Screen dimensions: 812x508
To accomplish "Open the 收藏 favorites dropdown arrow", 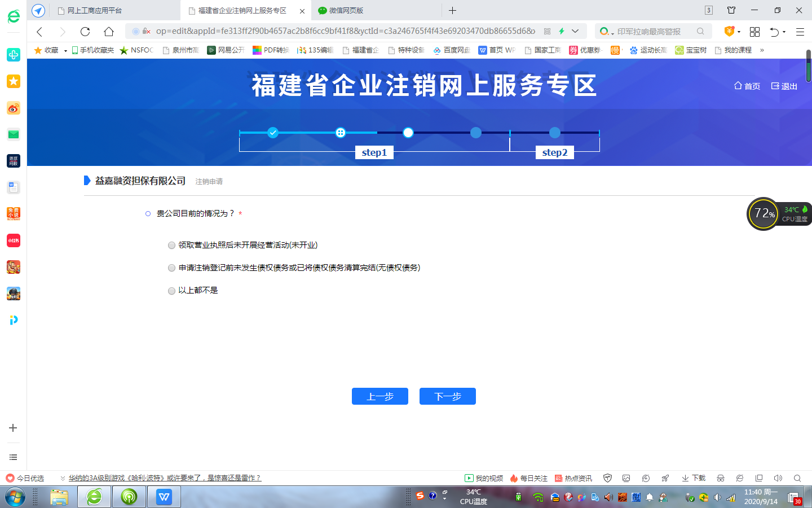I will point(65,51).
